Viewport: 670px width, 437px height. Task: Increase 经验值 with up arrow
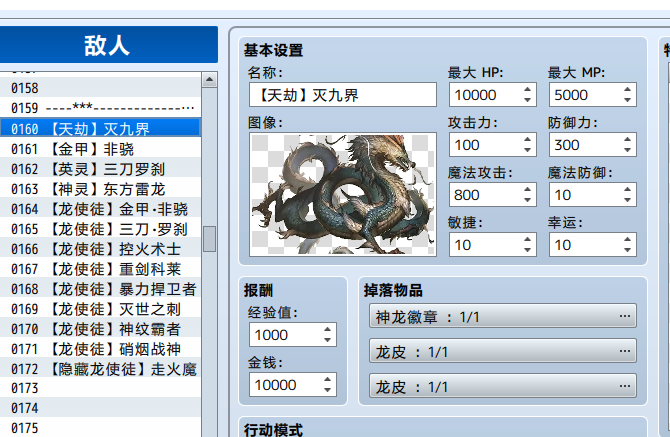coord(327,329)
